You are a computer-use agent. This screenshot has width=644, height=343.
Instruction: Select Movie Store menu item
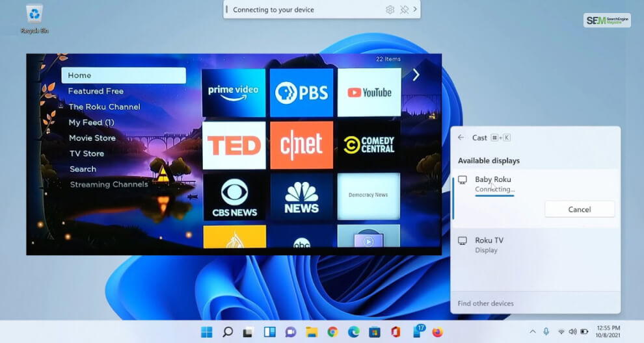[92, 138]
